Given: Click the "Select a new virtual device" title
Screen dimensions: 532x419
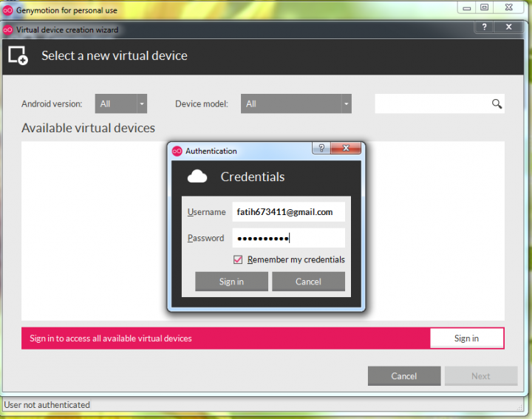Looking at the screenshot, I should (x=115, y=55).
